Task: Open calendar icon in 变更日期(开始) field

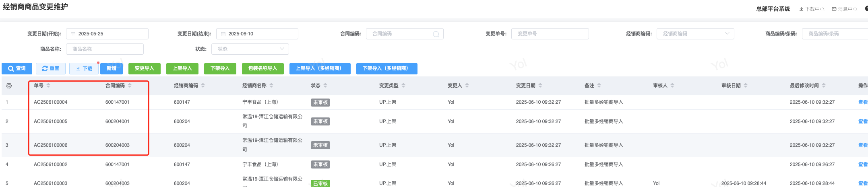Action: pyautogui.click(x=73, y=34)
